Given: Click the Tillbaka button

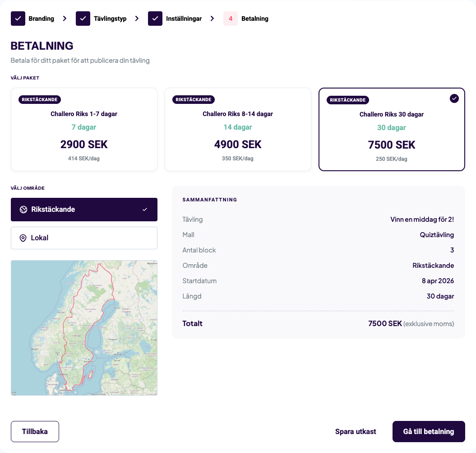Looking at the screenshot, I should [35, 431].
